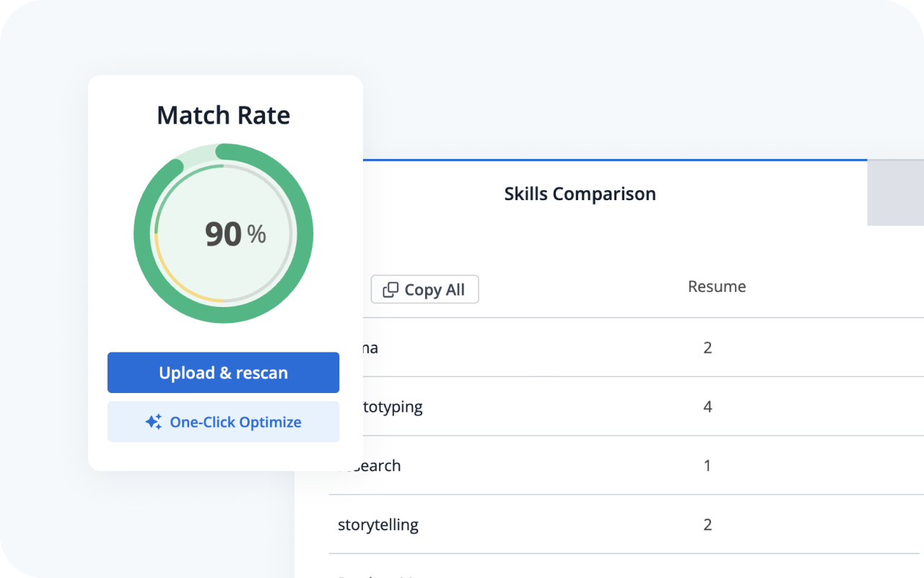Image resolution: width=924 pixels, height=578 pixels.
Task: Click the resume count 1 for research
Action: tap(707, 466)
